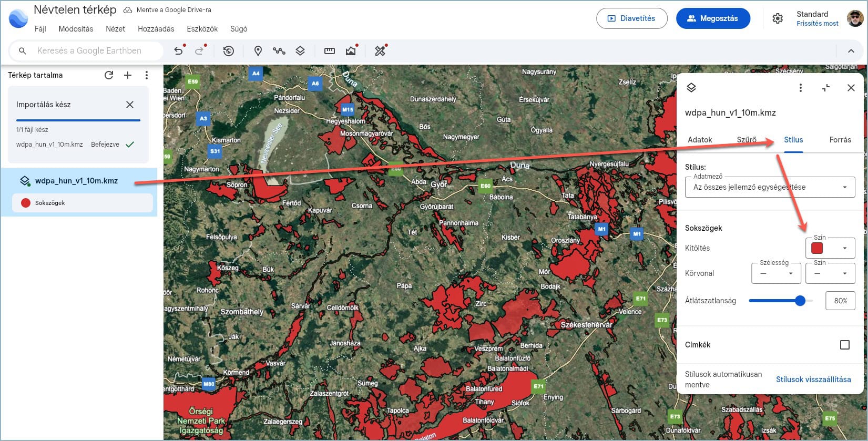Collapse the toolbar with up chevron
The image size is (868, 441).
[851, 51]
